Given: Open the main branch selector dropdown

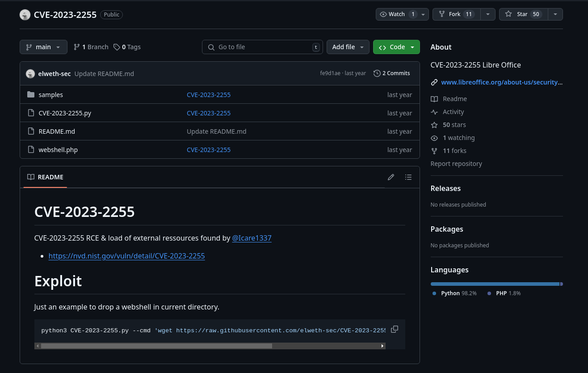Looking at the screenshot, I should click(x=43, y=47).
